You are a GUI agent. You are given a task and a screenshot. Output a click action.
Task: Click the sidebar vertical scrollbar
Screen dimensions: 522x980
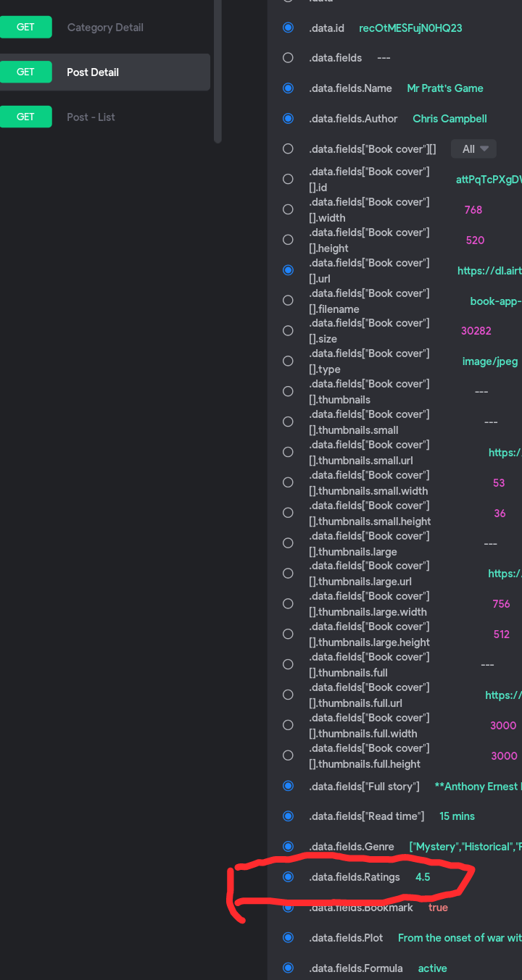[x=217, y=71]
